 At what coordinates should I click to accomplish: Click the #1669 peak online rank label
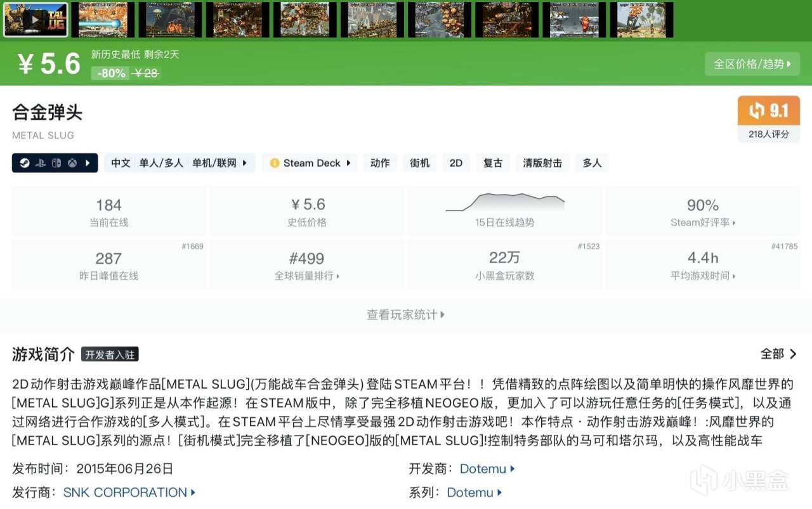point(192,247)
